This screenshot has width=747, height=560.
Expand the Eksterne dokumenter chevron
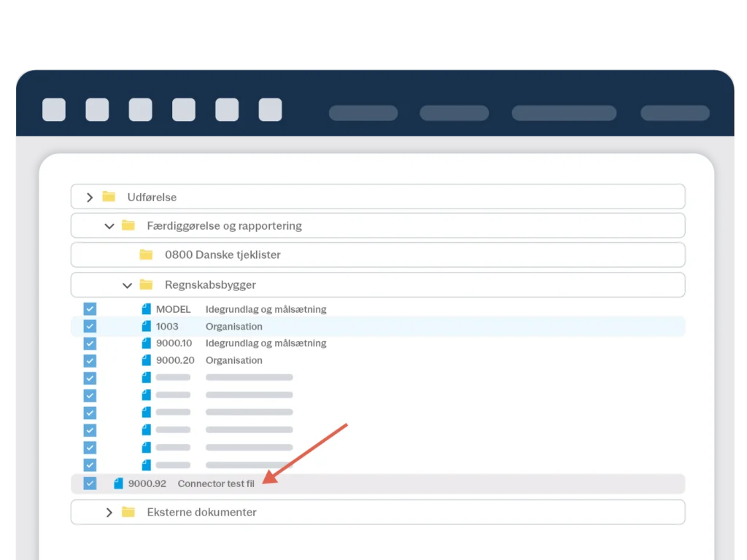(109, 513)
